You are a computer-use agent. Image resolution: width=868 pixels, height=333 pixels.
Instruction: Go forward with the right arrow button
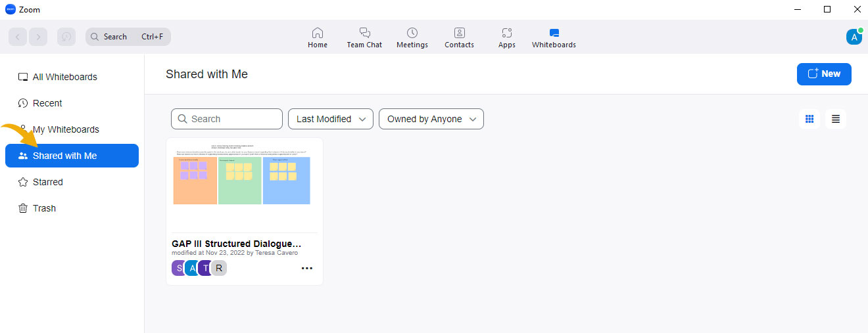pyautogui.click(x=38, y=37)
